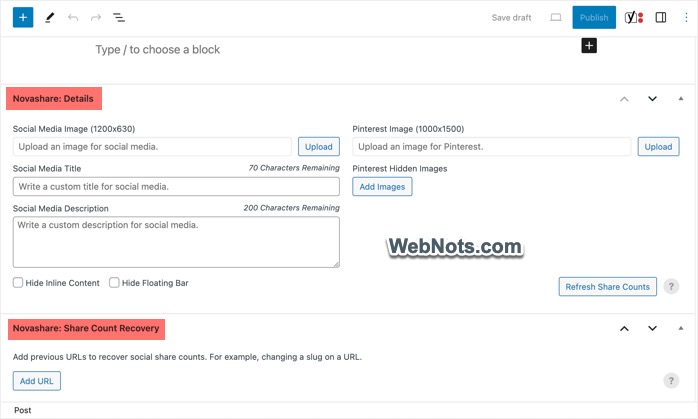The height and width of the screenshot is (419, 698).
Task: Open the block inserter plus button
Action: pos(23,17)
